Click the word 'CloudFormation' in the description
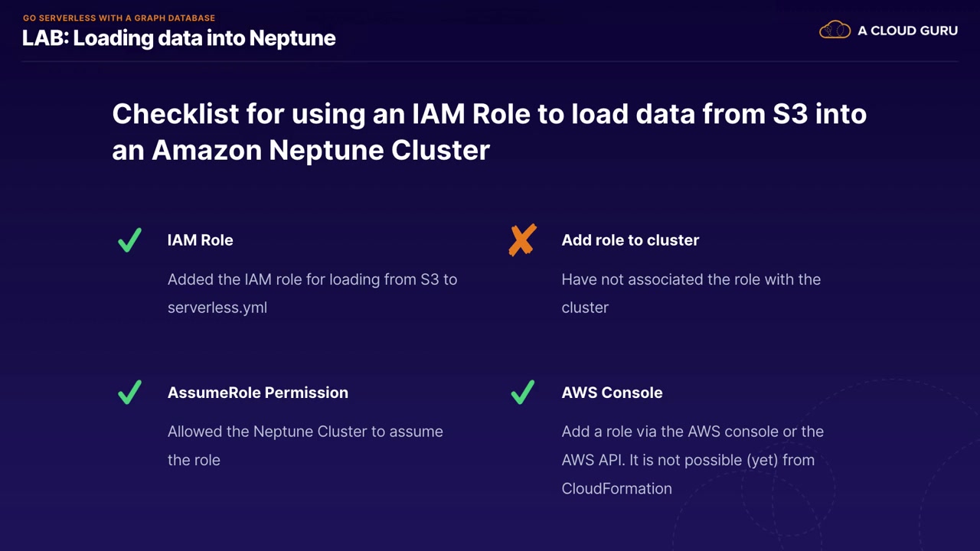The height and width of the screenshot is (551, 980). 616,489
